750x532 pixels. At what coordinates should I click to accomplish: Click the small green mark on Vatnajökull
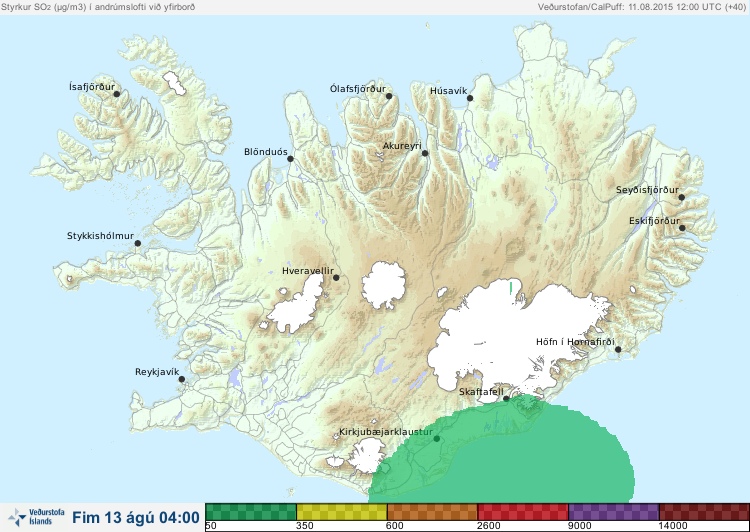pos(511,288)
